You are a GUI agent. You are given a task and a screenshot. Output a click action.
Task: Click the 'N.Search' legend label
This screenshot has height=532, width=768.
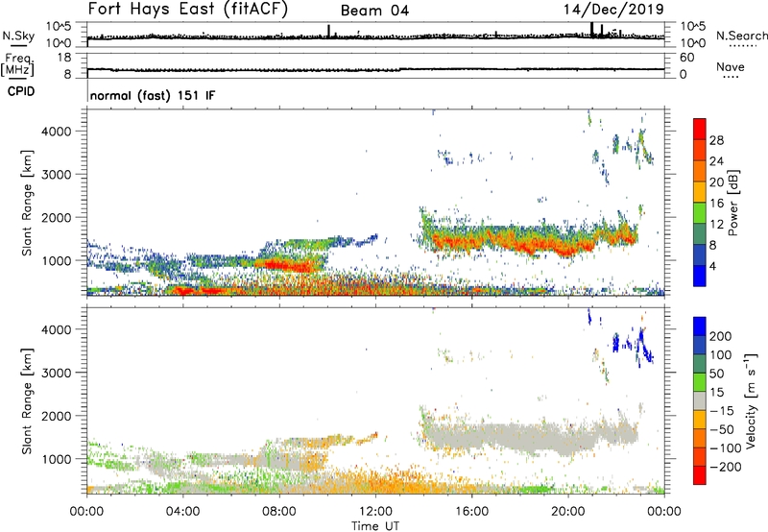pos(741,36)
